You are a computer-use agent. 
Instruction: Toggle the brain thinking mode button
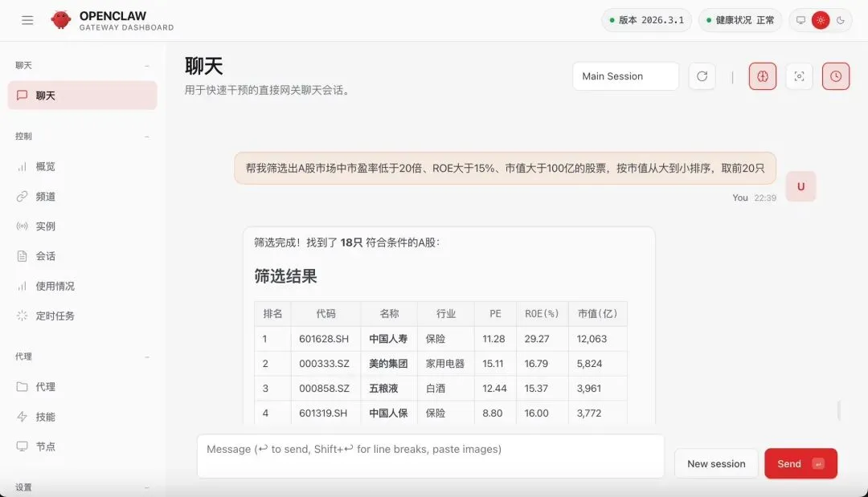(762, 76)
